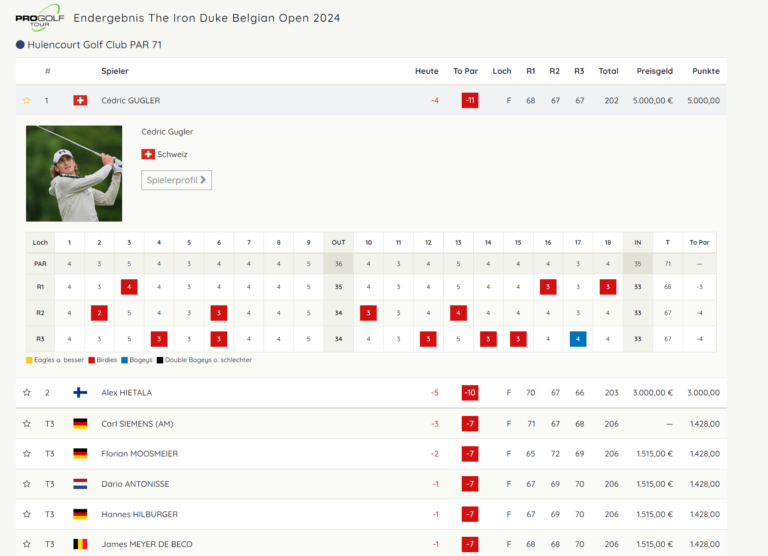The image size is (768, 556).
Task: Click the 3.000,00 € prize money for Hietala
Action: (x=653, y=392)
